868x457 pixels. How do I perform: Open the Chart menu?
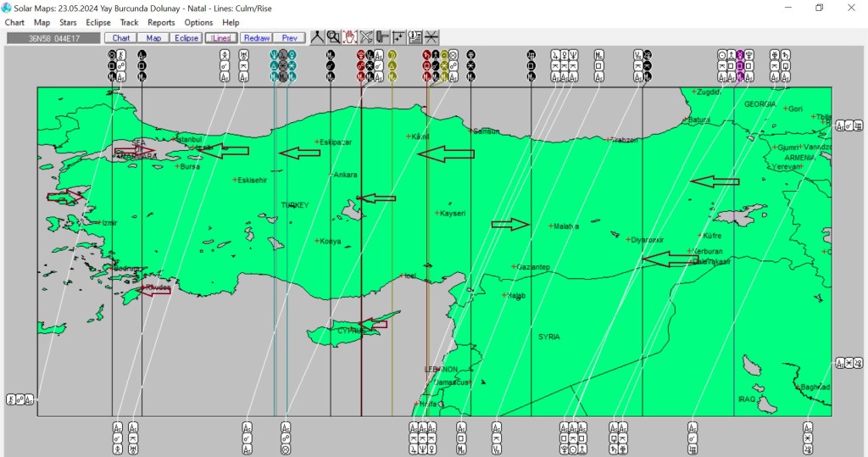(14, 23)
